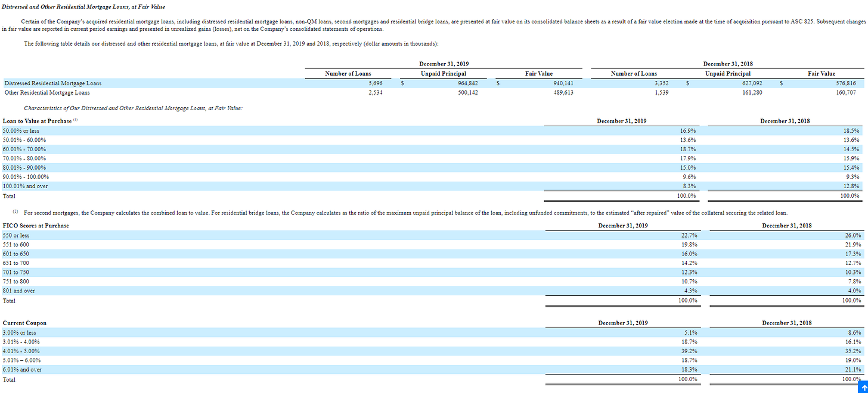The image size is (868, 393).
Task: Select 26.0% in the 550 or less row
Action: (x=853, y=235)
